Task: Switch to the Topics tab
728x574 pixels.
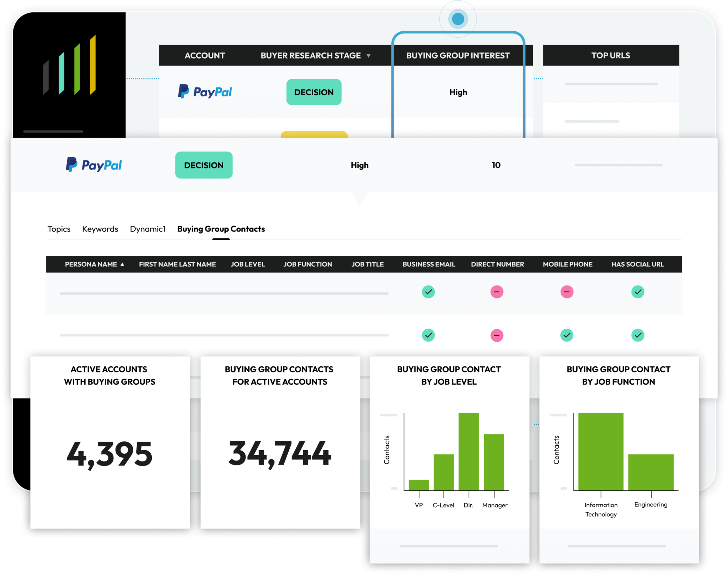Action: [59, 229]
